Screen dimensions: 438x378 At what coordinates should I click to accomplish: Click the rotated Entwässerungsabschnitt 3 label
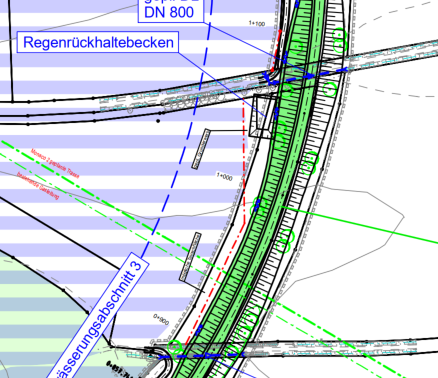[x=99, y=317]
